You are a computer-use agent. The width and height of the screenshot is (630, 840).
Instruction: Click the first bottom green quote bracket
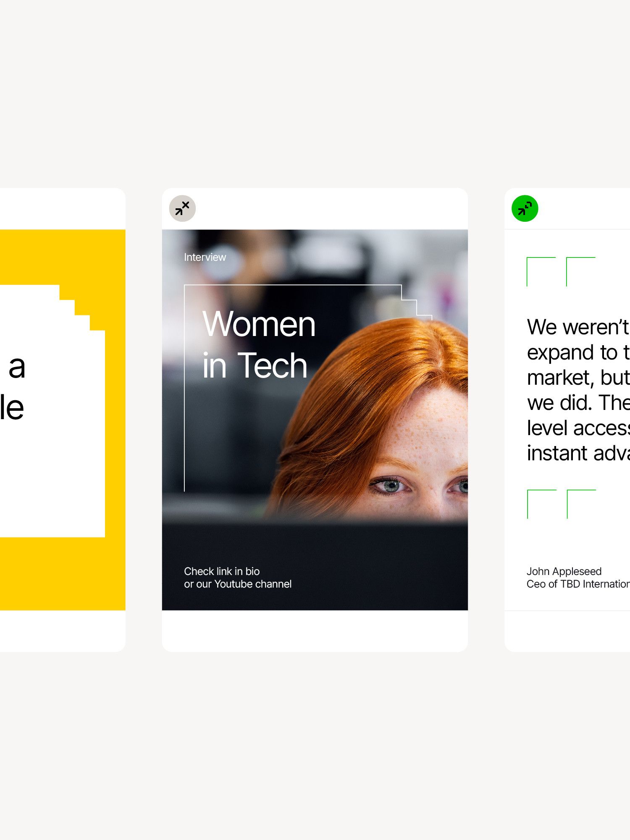tap(541, 504)
